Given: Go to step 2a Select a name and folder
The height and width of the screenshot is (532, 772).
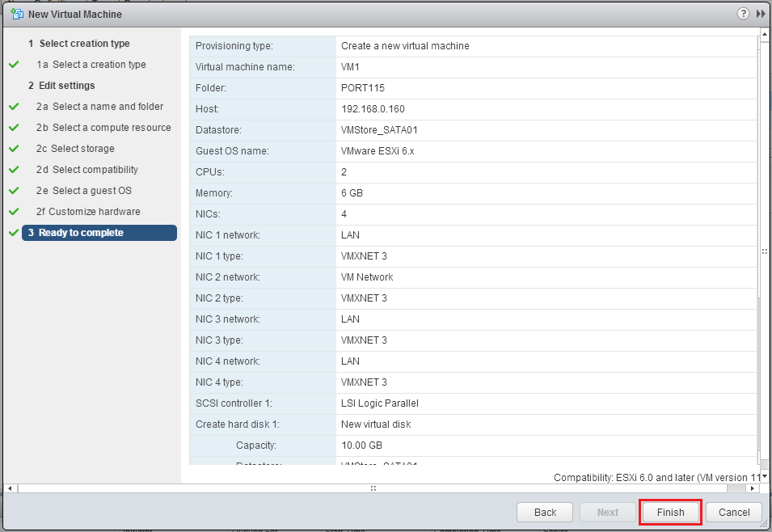Looking at the screenshot, I should coord(99,107).
